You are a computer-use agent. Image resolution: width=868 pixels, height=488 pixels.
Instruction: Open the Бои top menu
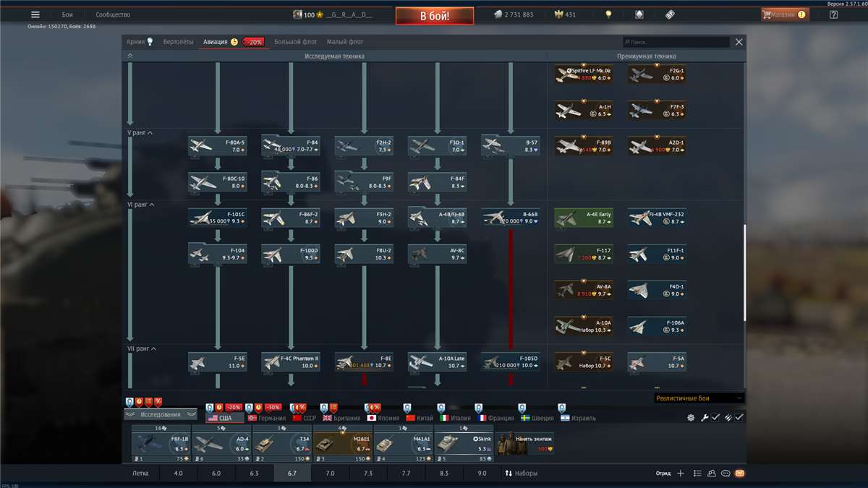point(67,14)
